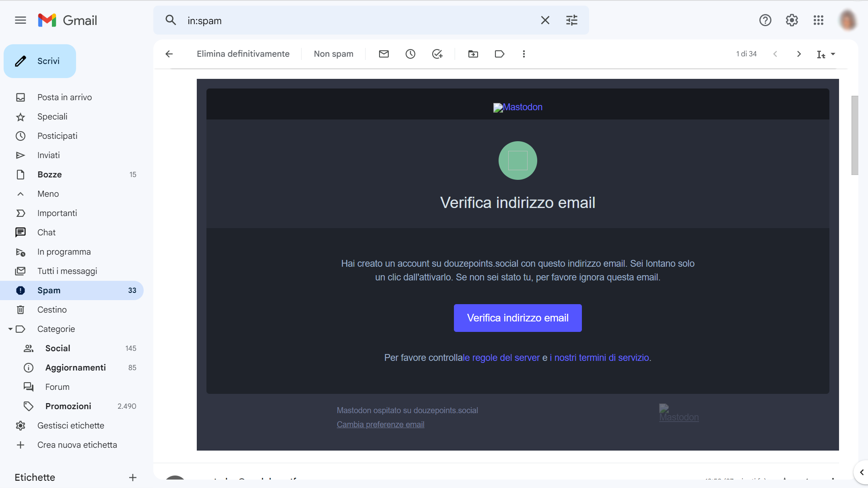868x488 pixels.
Task: Apply a label to this email
Action: pos(499,54)
